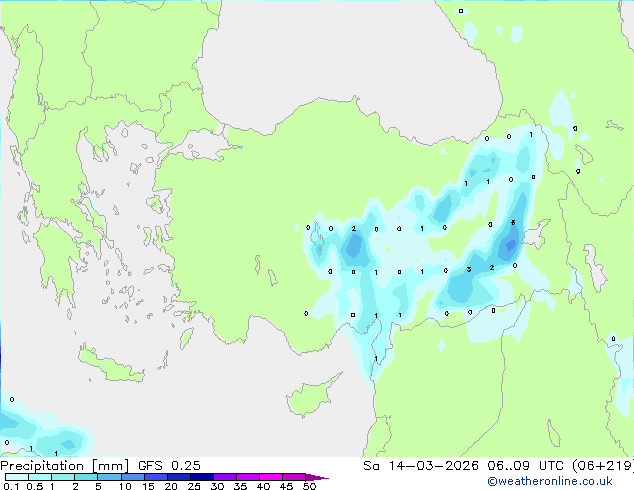
Task: Choose the 40–45 mm magenta legend swatch
Action: [x=271, y=477]
